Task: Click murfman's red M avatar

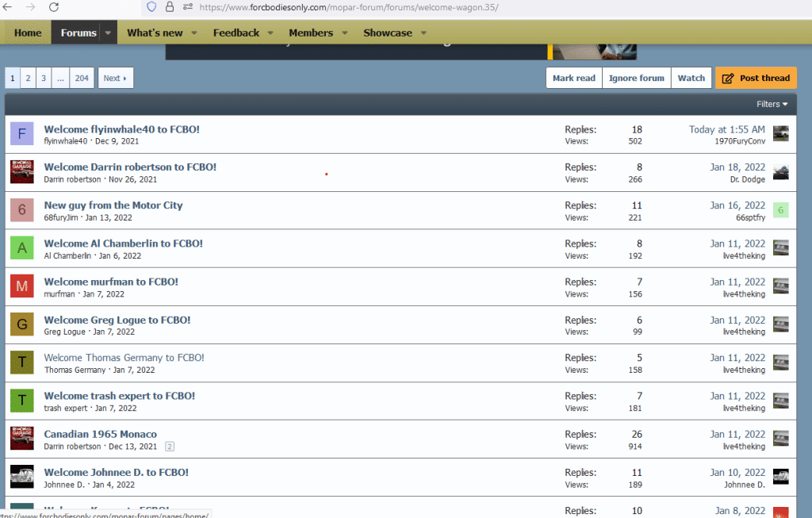Action: click(x=22, y=286)
